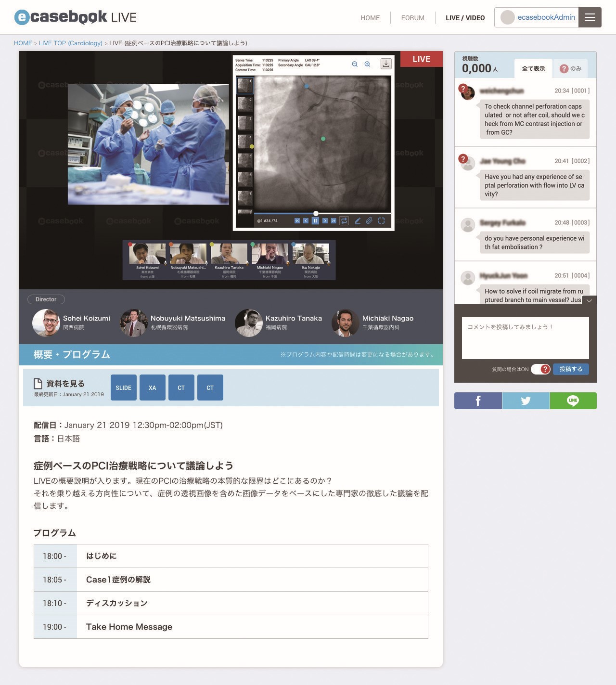The width and height of the screenshot is (616, 685).
Task: Switch to 全て表示 comments tab
Action: coord(533,69)
